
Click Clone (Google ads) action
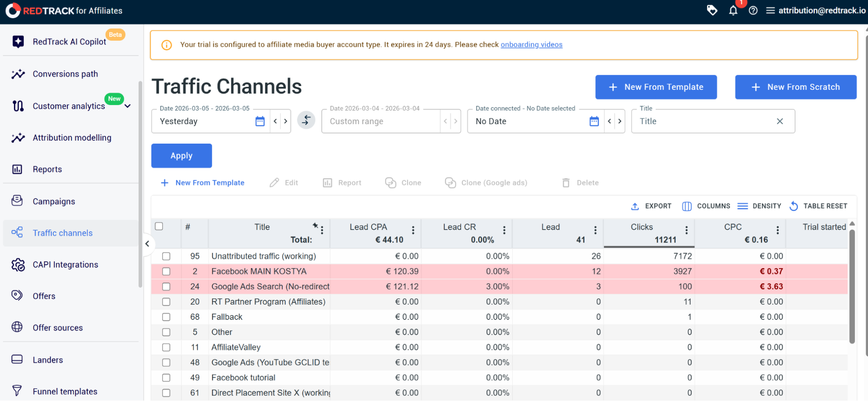click(486, 183)
